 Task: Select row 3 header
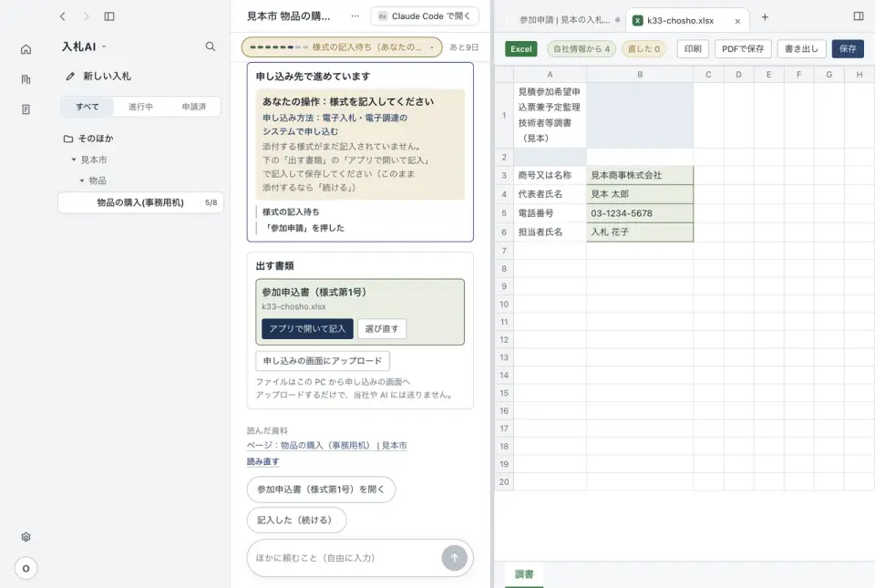point(504,175)
